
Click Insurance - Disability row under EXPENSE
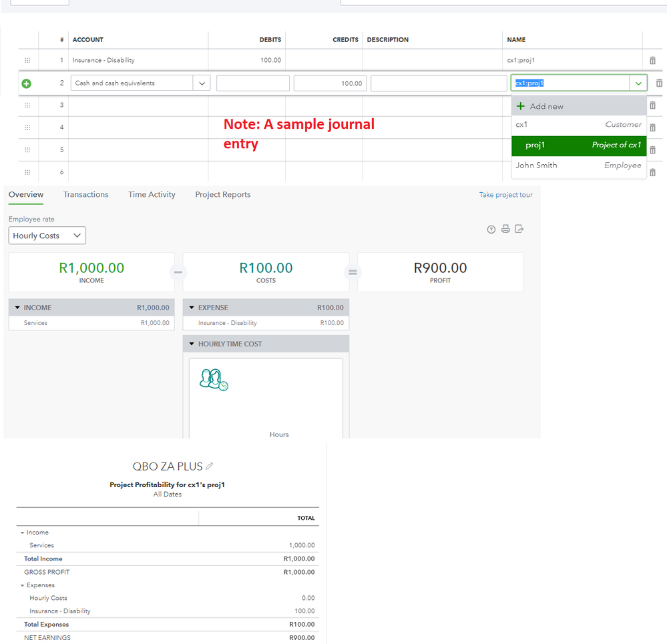[266, 323]
